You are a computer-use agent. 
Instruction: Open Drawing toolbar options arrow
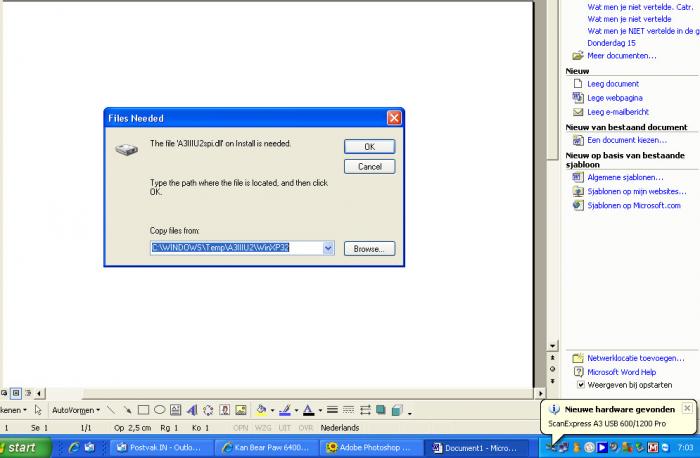pyautogui.click(x=409, y=412)
